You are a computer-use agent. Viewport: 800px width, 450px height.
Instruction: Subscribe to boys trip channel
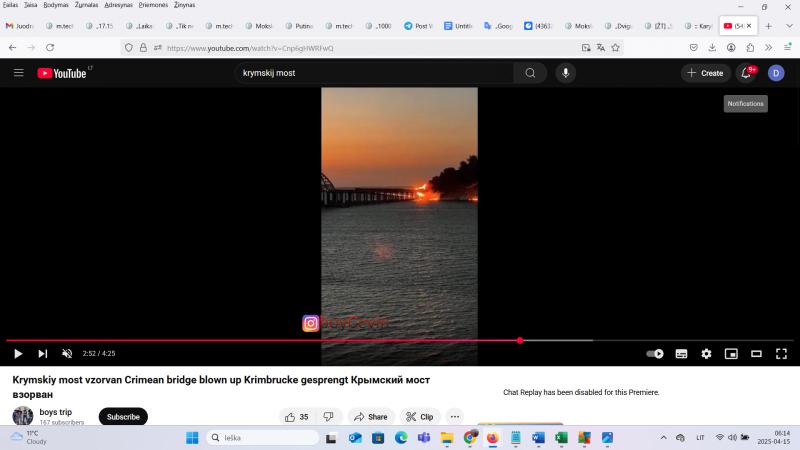click(x=123, y=417)
